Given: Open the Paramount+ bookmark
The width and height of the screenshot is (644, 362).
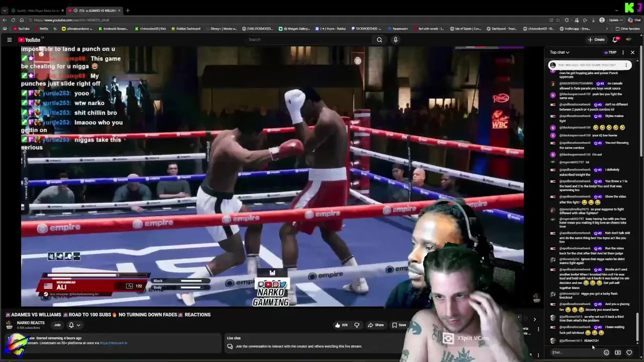Looking at the screenshot, I should coord(397,29).
